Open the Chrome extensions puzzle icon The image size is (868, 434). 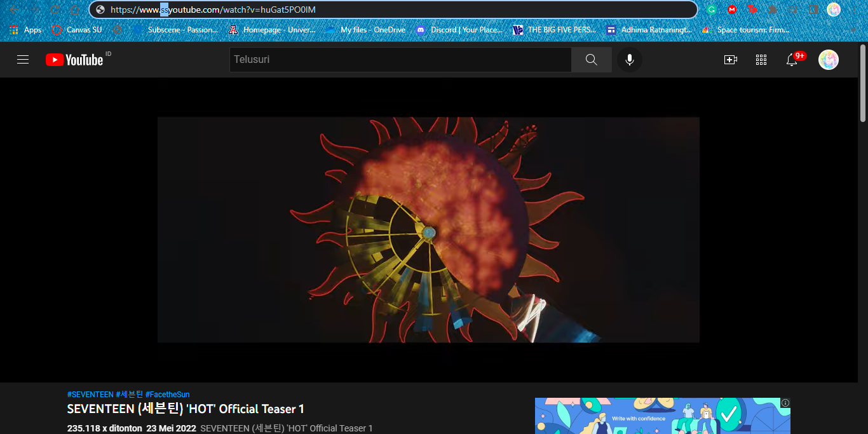click(773, 10)
